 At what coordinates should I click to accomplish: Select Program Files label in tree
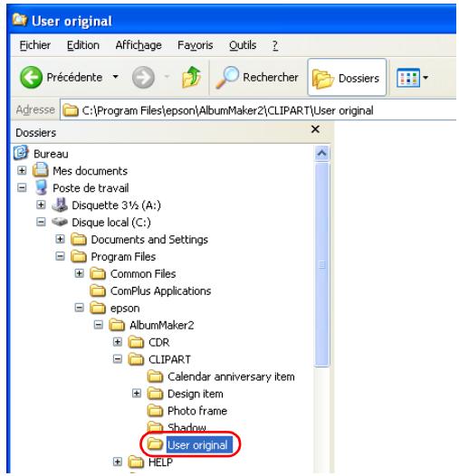[x=123, y=257]
